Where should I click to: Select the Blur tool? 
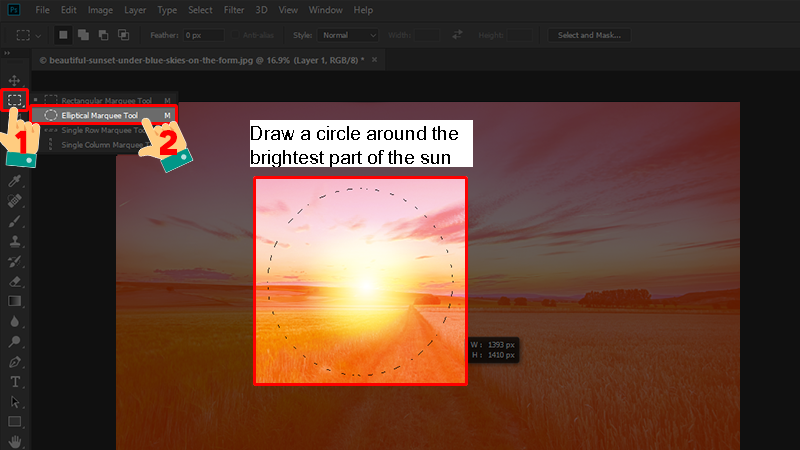14,321
